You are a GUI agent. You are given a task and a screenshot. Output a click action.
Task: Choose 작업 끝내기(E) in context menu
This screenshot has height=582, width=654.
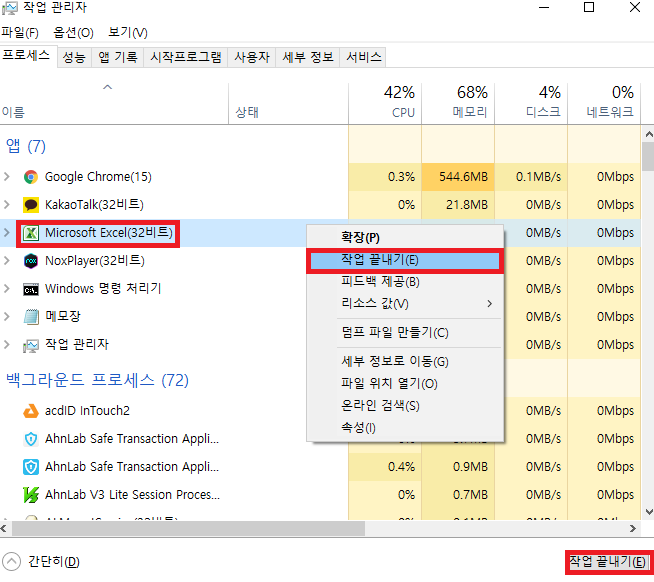(405, 260)
